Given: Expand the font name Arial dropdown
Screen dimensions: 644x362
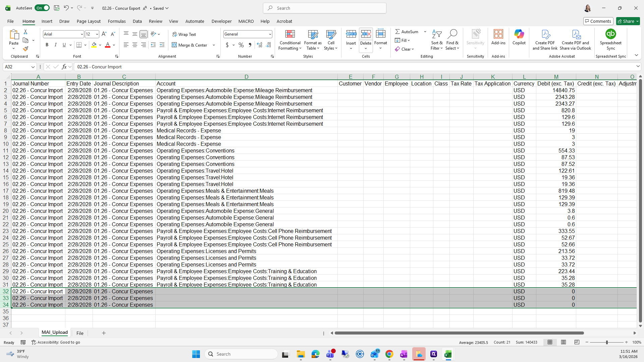Looking at the screenshot, I should [82, 34].
